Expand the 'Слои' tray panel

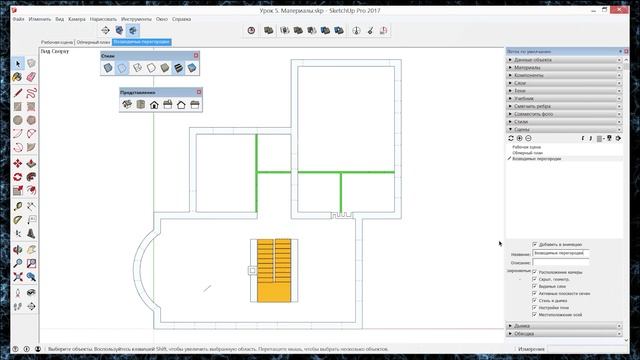(x=564, y=83)
